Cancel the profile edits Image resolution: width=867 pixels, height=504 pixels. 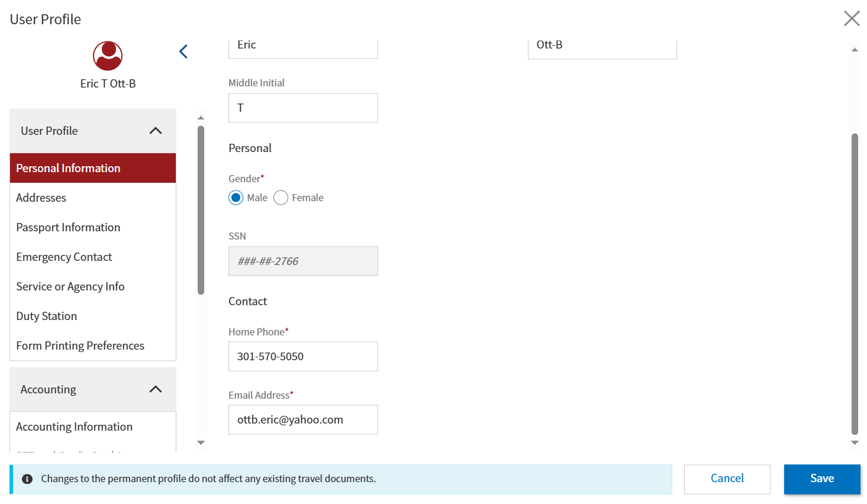[x=727, y=479]
